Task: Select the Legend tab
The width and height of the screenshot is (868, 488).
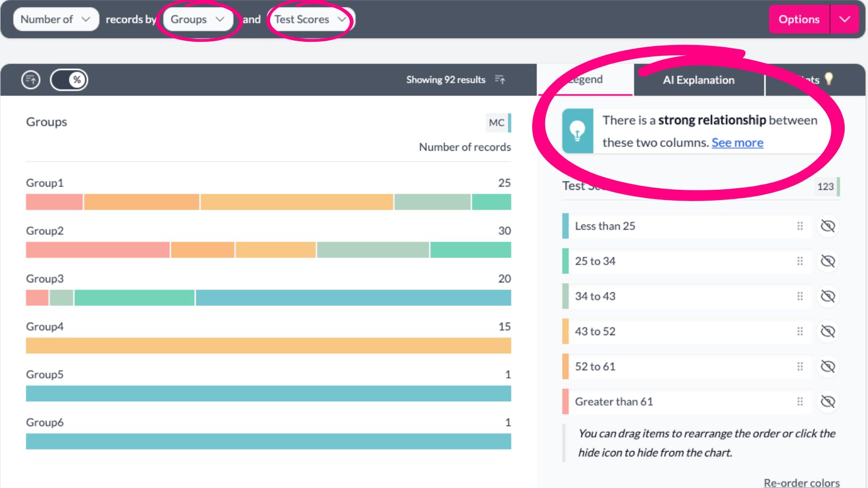Action: [x=585, y=80]
